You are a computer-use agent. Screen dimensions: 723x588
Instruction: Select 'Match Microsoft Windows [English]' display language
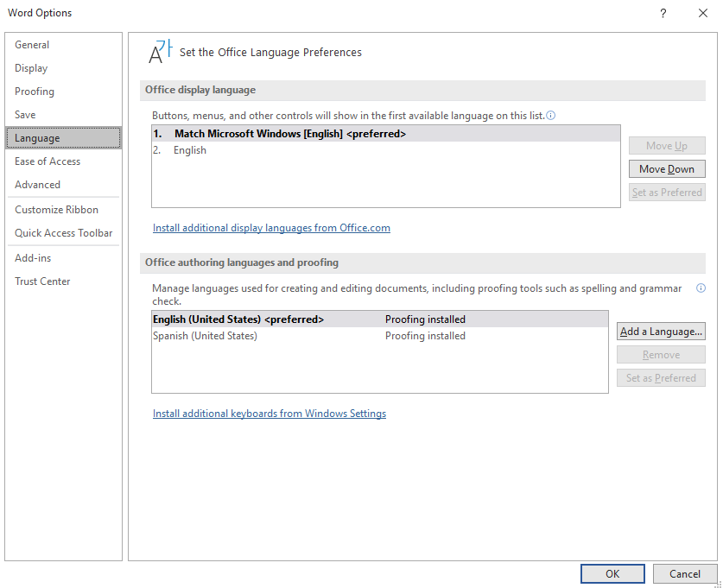click(x=386, y=134)
